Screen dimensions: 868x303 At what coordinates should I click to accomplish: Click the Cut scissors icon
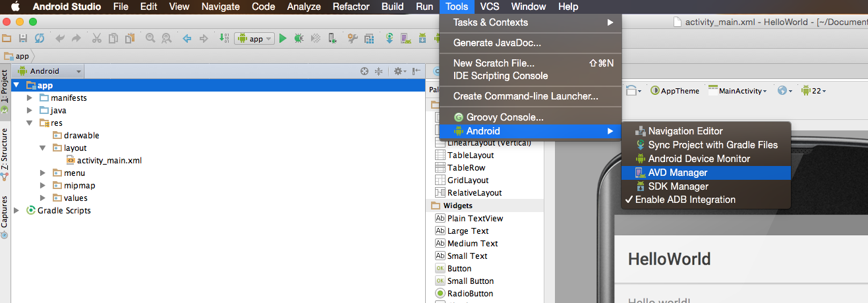(96, 39)
